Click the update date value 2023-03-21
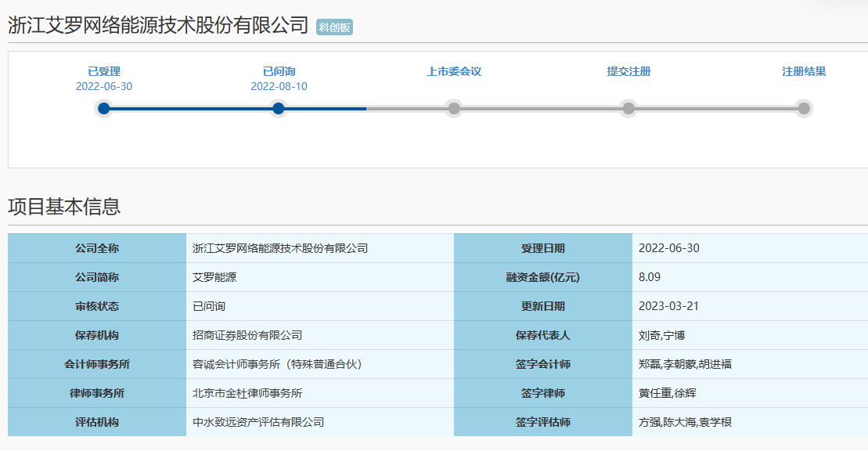Viewport: 868px width, 451px height. (x=668, y=306)
